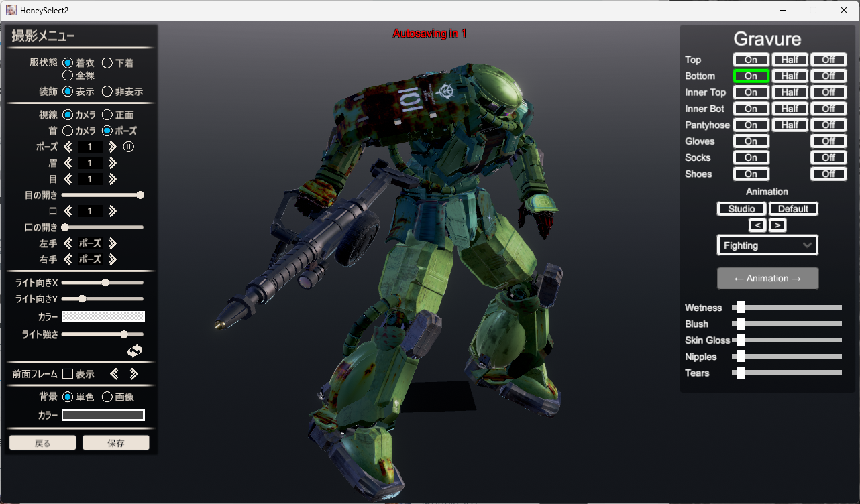Reset the light direction with the rotate icon

[x=135, y=351]
